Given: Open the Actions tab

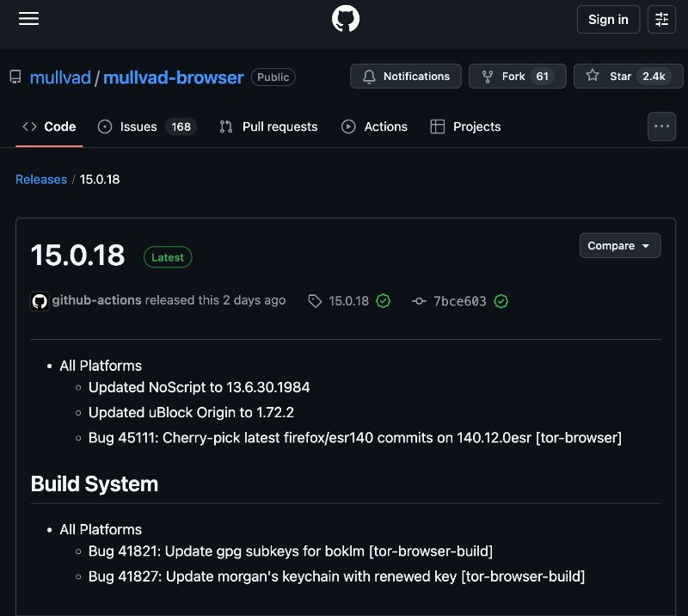Looking at the screenshot, I should (374, 126).
